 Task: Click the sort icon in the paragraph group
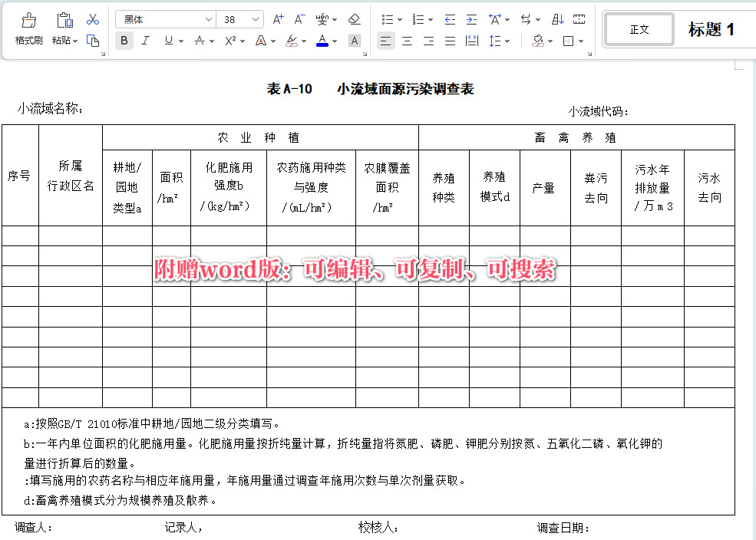point(557,18)
